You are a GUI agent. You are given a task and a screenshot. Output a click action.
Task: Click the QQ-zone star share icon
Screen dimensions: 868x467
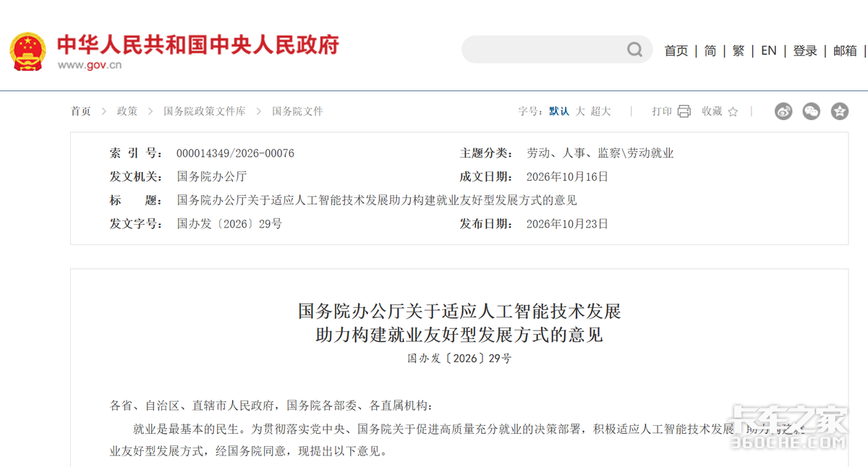839,111
